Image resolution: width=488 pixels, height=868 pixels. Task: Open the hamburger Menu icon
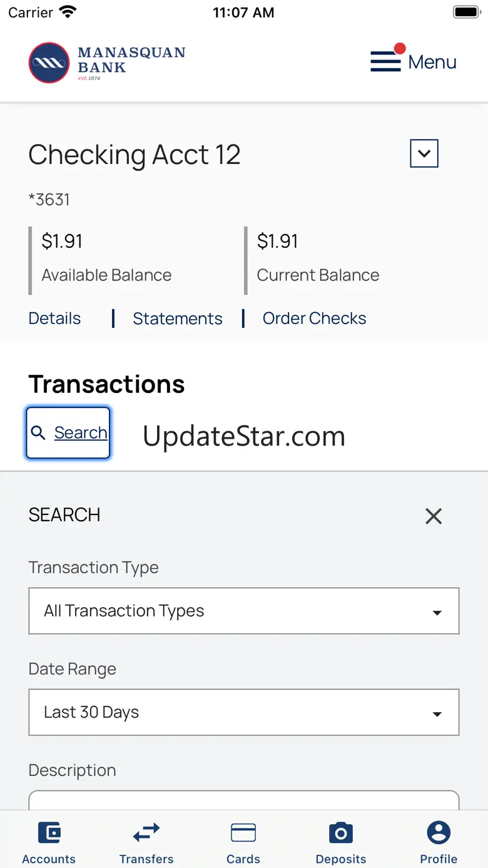click(385, 61)
